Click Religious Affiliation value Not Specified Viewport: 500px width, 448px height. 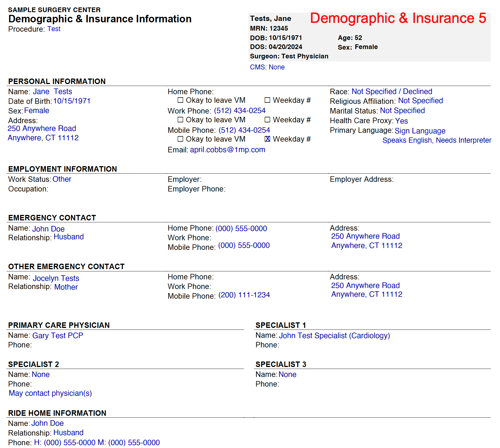coord(421,101)
